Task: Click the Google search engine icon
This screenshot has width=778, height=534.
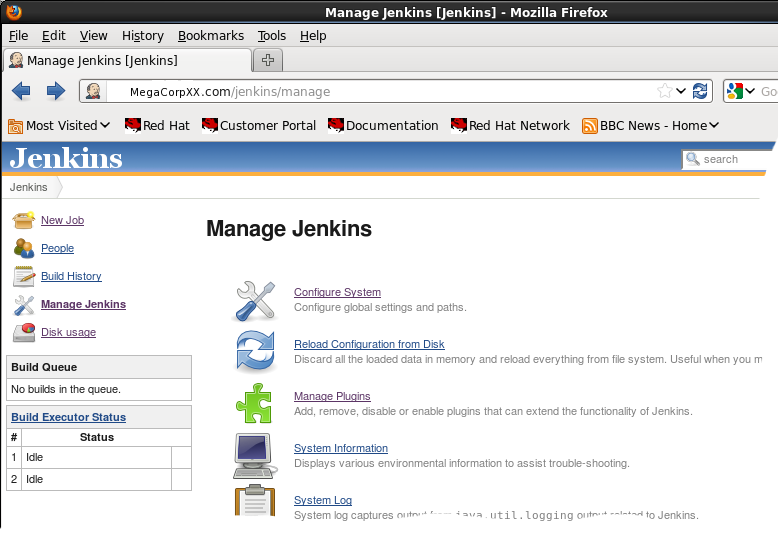Action: 734,91
